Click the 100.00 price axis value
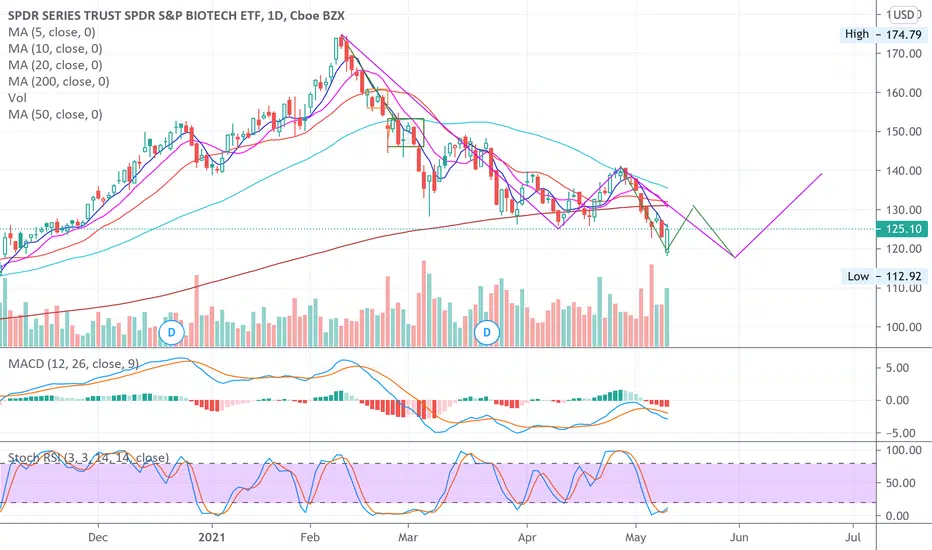This screenshot has height=550, width=932. 903,327
